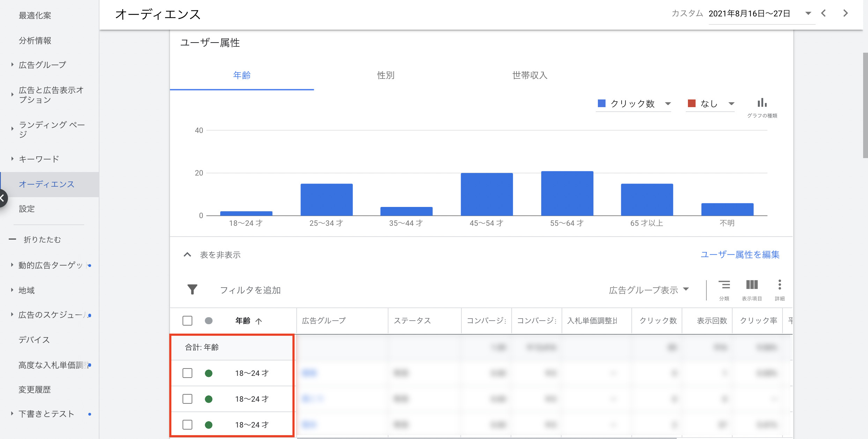The width and height of the screenshot is (868, 439).
Task: Open the custom date range dropdown
Action: 808,13
